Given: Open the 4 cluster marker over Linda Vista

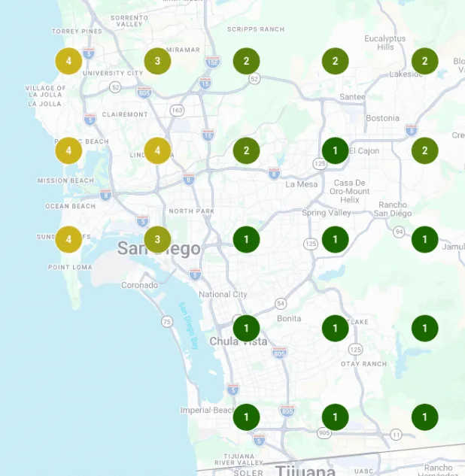Looking at the screenshot, I should (157, 150).
